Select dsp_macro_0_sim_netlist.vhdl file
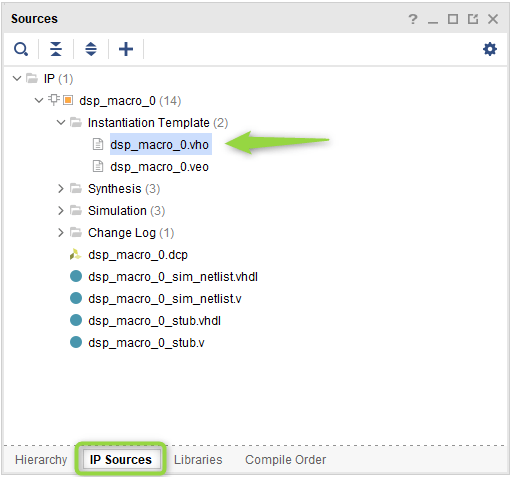 point(173,277)
